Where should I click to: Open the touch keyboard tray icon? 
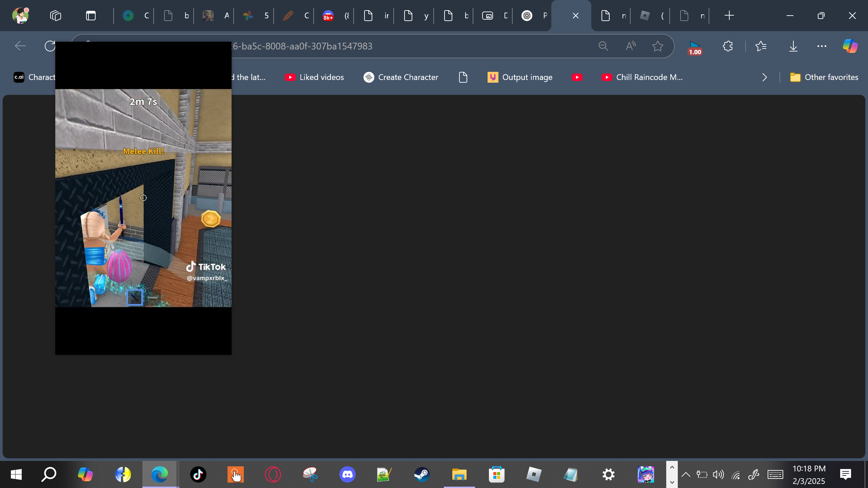pyautogui.click(x=775, y=475)
